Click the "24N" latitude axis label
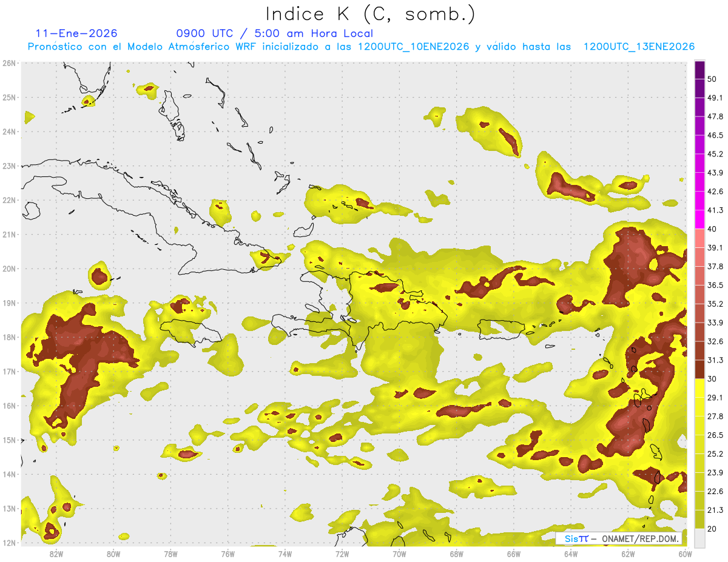Image resolution: width=728 pixels, height=562 pixels. click(x=9, y=132)
